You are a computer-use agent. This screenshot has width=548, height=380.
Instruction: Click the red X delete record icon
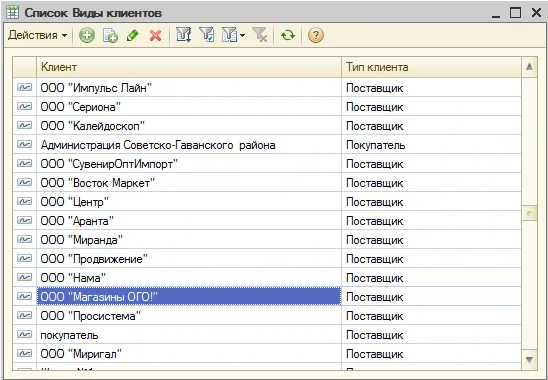pyautogui.click(x=155, y=35)
